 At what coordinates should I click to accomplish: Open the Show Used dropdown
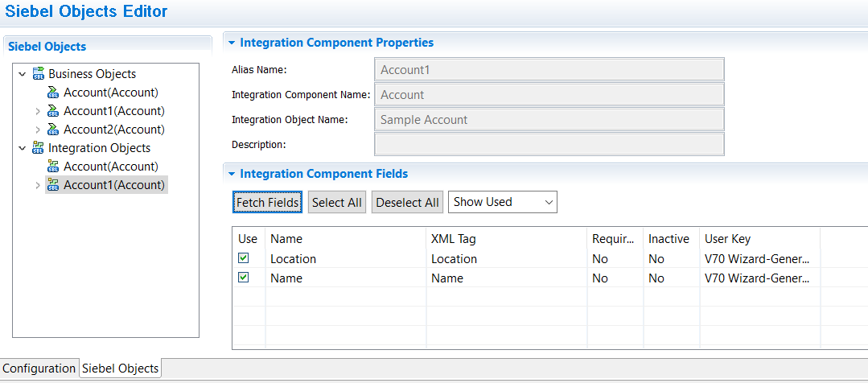click(503, 202)
